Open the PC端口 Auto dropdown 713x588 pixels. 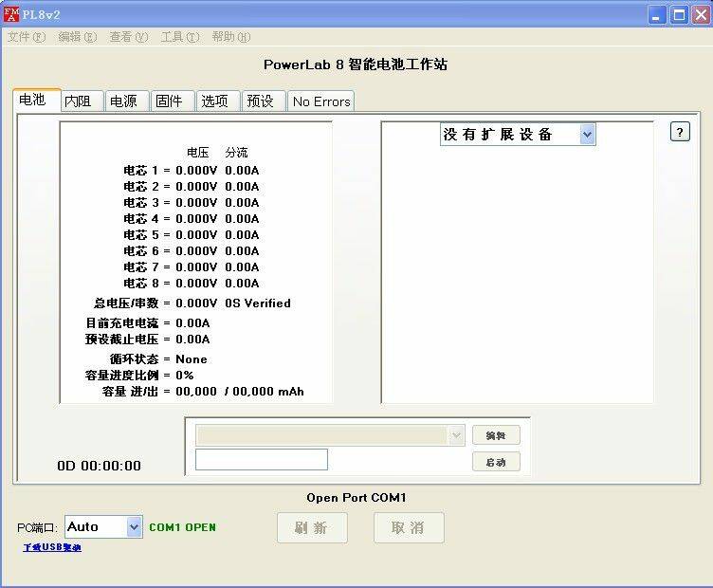(x=134, y=527)
